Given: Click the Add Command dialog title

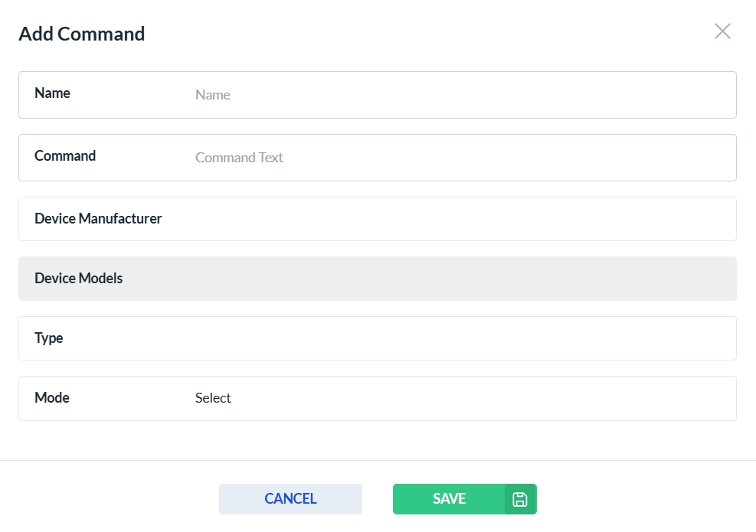Looking at the screenshot, I should [x=81, y=34].
